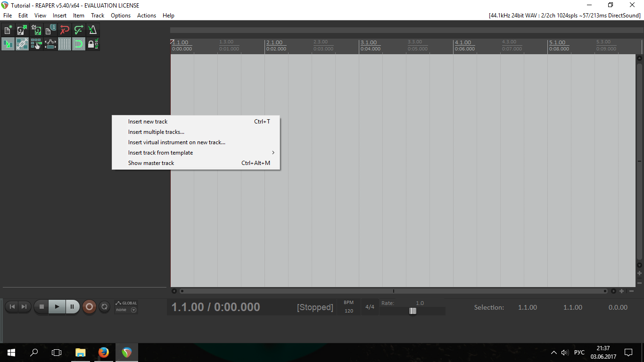Viewport: 644px width, 362px height.
Task: Click the 1.1.00 / 0:00.000 time display
Action: click(x=216, y=307)
